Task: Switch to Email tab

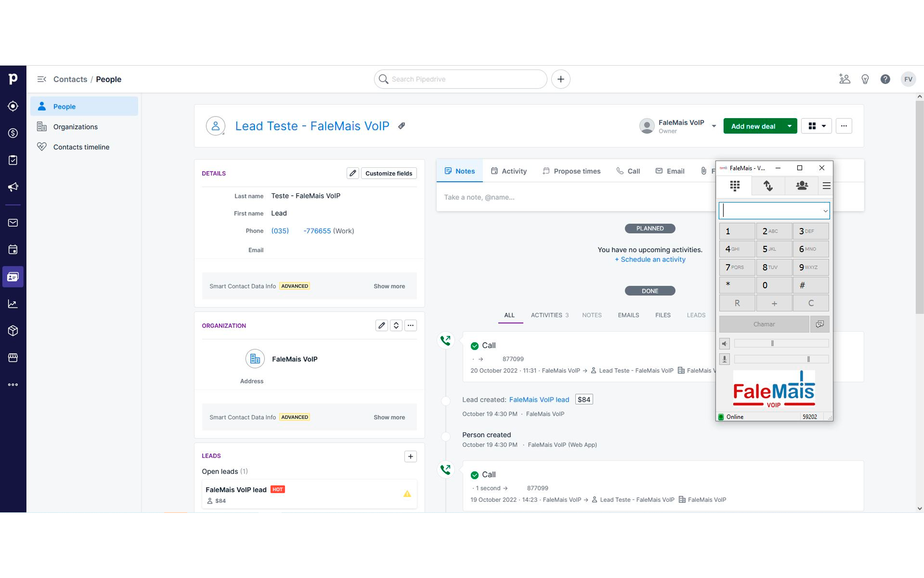Action: click(x=670, y=171)
